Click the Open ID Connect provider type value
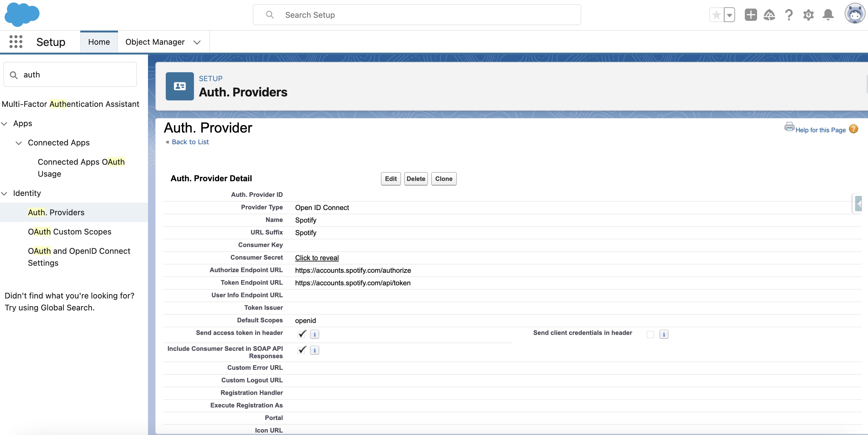 point(322,208)
